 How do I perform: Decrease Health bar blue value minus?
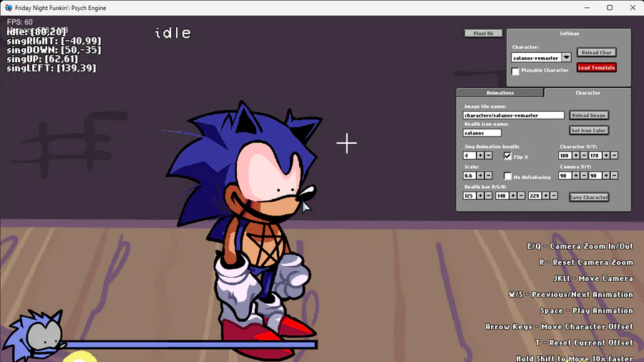(x=554, y=196)
